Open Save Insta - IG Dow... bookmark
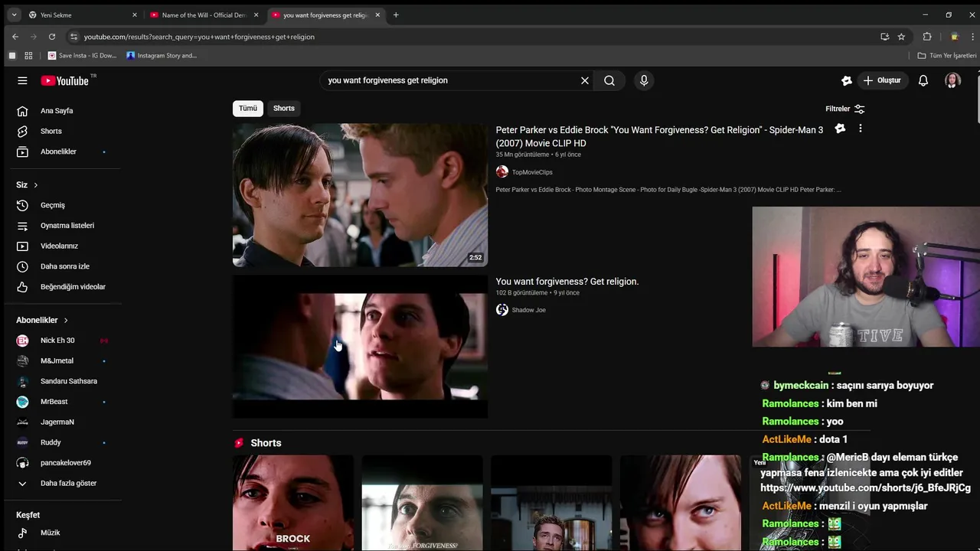980x551 pixels. pyautogui.click(x=82, y=55)
